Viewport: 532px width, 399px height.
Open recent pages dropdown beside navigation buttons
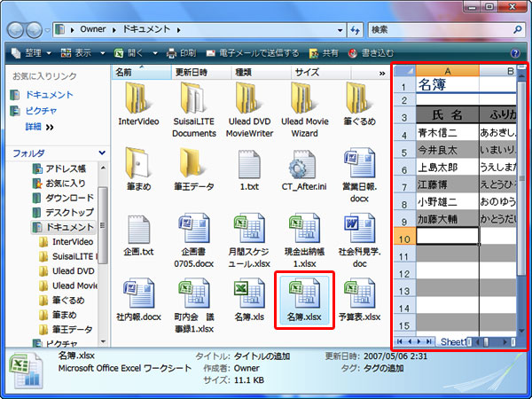coord(48,30)
